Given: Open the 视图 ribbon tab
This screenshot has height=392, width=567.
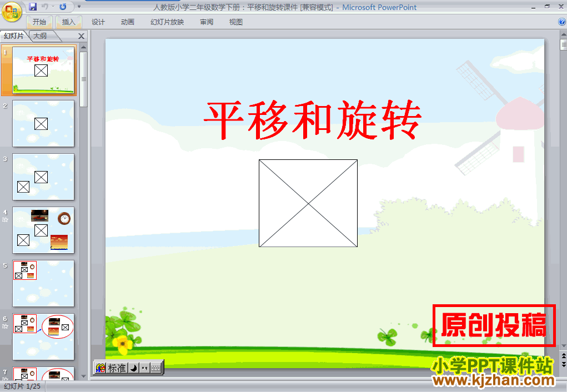Looking at the screenshot, I should coord(236,22).
